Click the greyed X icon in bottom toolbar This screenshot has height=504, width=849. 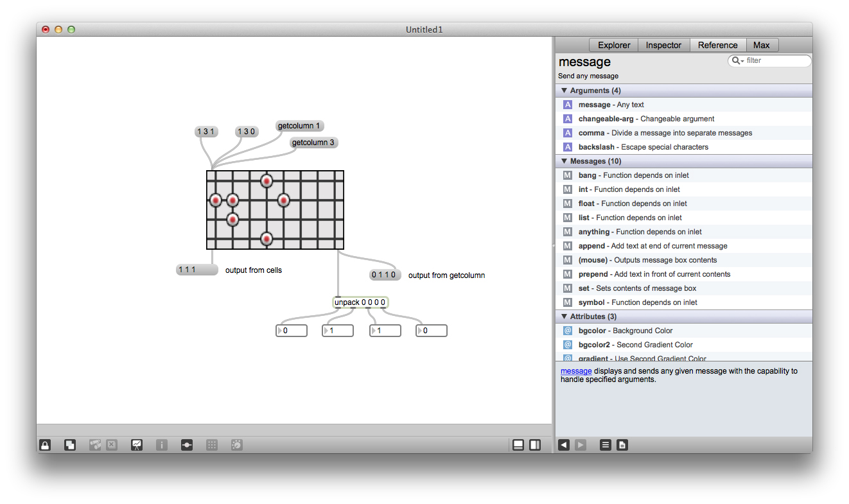[x=112, y=444]
